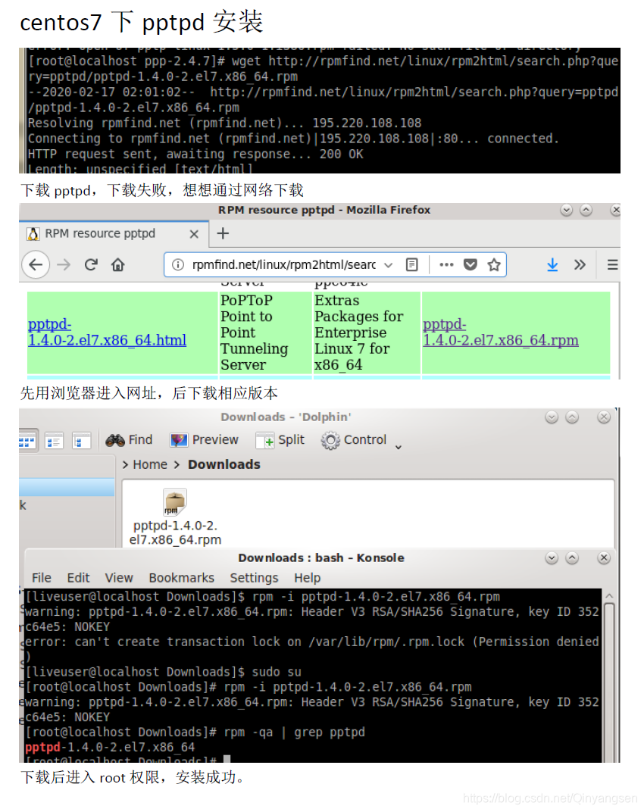Open page actions three-dots menu
This screenshot has width=644, height=812.
[x=446, y=264]
